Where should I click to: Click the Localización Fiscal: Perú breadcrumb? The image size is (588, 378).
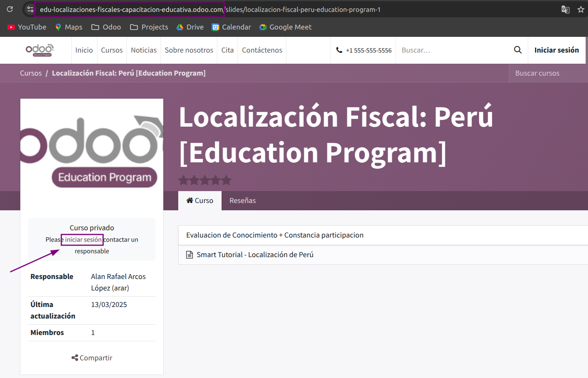click(x=129, y=73)
